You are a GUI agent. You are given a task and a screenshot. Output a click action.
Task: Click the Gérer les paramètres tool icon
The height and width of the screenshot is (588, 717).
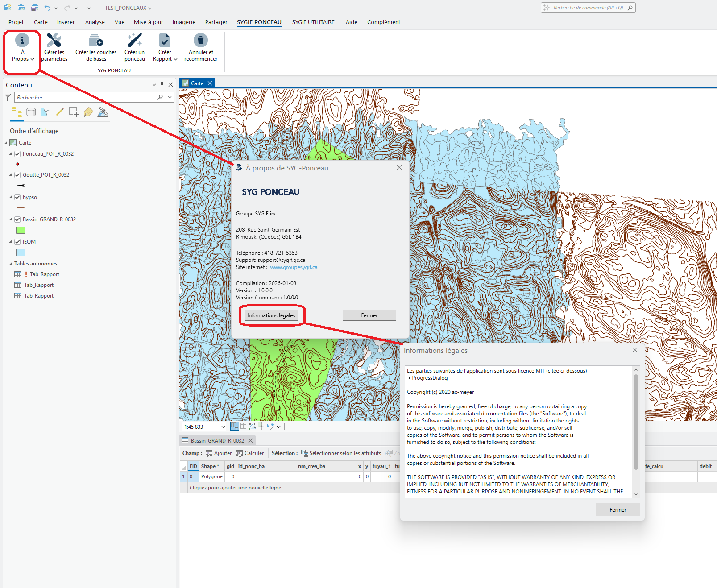click(54, 41)
